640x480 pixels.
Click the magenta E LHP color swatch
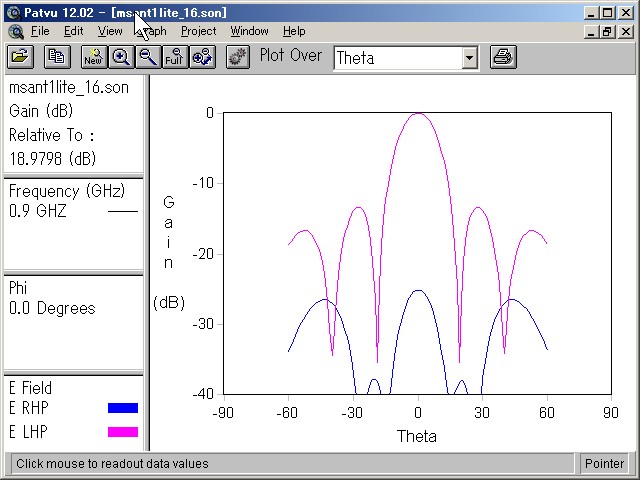(123, 432)
